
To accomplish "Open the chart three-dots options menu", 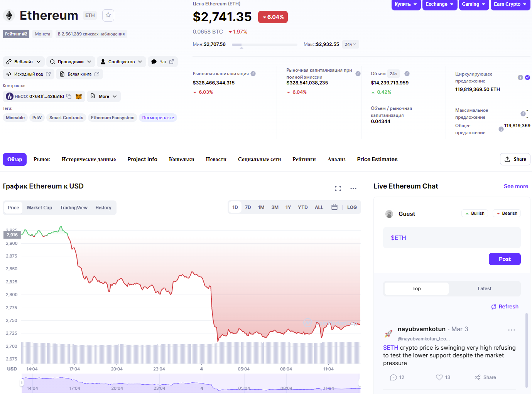I will pyautogui.click(x=353, y=189).
